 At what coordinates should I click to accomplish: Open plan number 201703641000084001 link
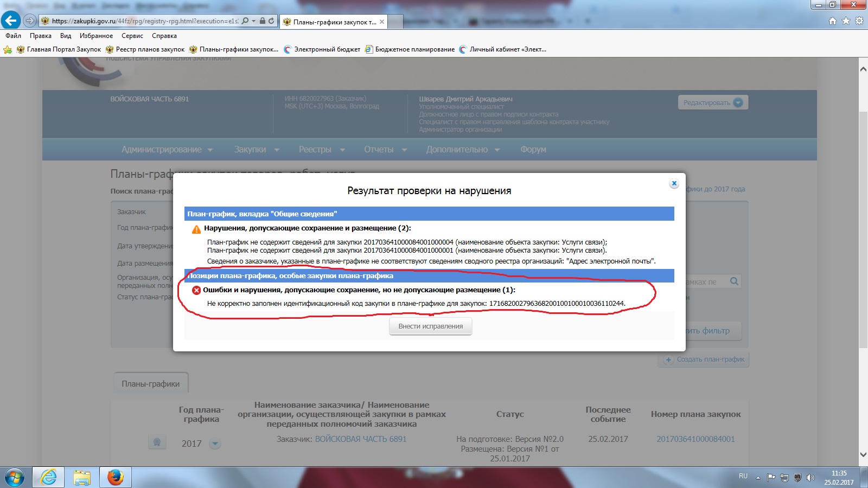pos(695,439)
